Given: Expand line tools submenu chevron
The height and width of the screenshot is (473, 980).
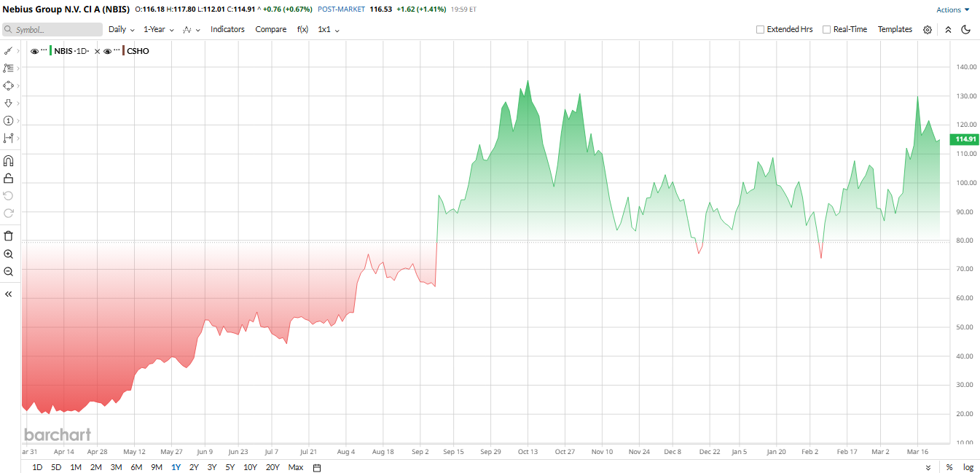Looking at the screenshot, I should [x=18, y=51].
